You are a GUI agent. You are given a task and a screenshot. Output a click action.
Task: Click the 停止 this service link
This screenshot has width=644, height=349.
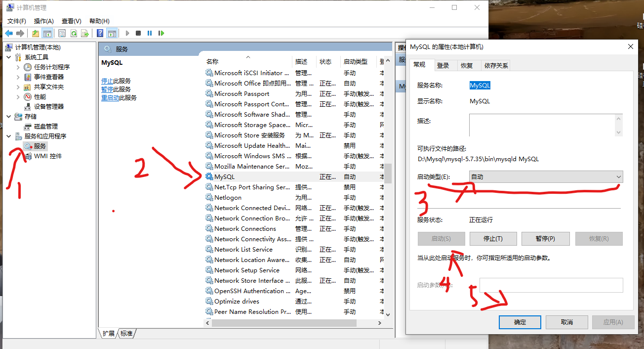point(107,81)
